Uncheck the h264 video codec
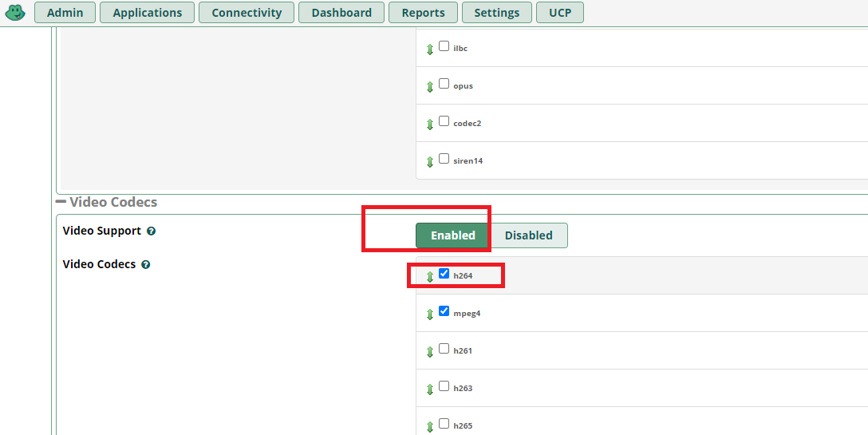 point(444,273)
